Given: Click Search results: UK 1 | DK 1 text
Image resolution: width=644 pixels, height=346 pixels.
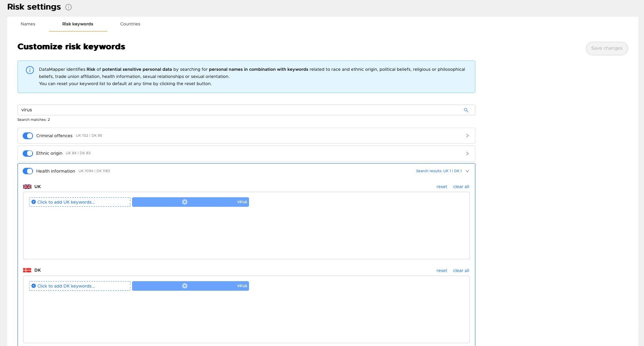Looking at the screenshot, I should click(x=439, y=171).
